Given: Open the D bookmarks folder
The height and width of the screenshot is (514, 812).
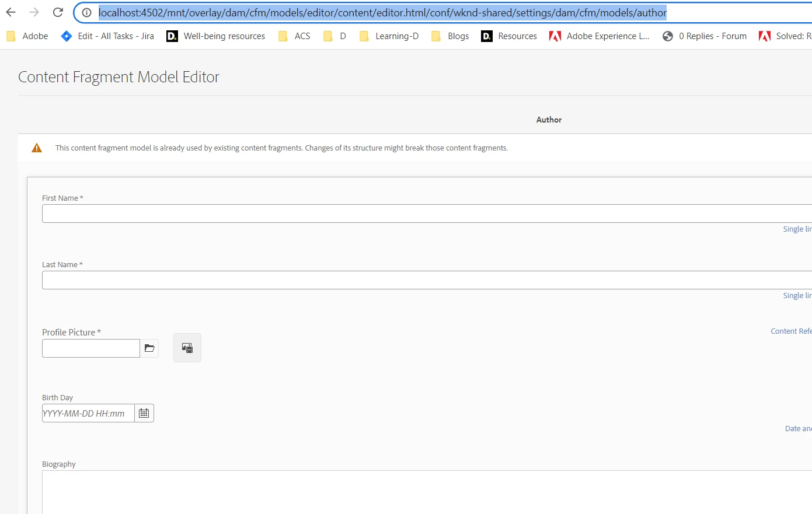Looking at the screenshot, I should [x=335, y=36].
